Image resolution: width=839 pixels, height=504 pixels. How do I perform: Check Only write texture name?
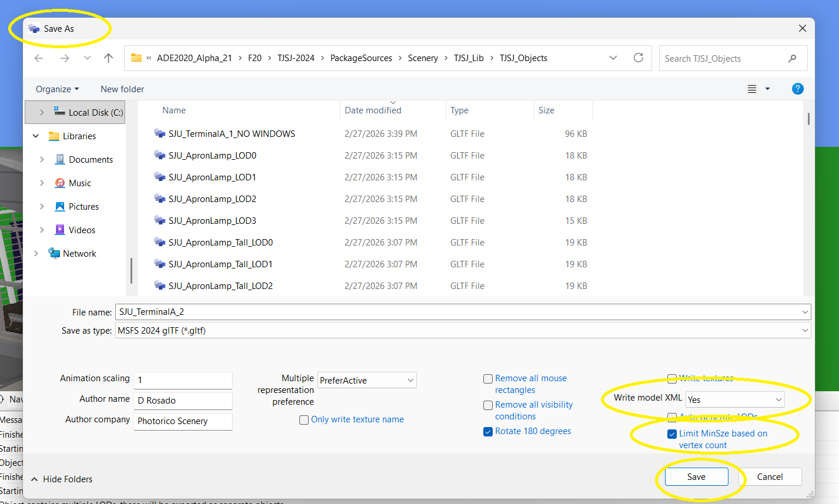304,420
